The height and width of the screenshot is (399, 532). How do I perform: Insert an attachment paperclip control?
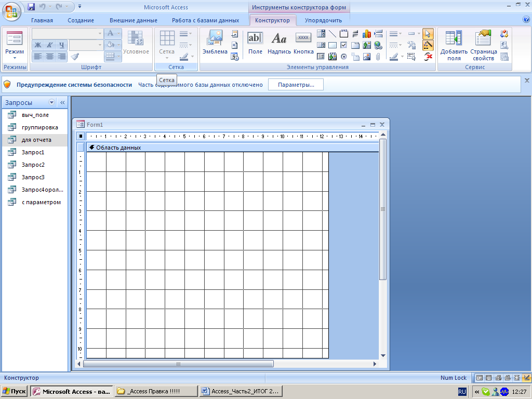378,57
